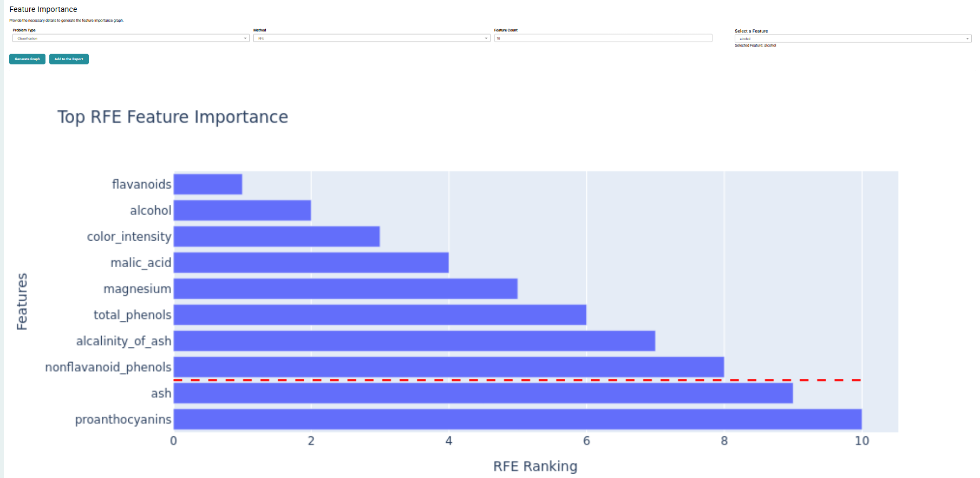Click the ash axis label
The height and width of the screenshot is (478, 980).
162,393
